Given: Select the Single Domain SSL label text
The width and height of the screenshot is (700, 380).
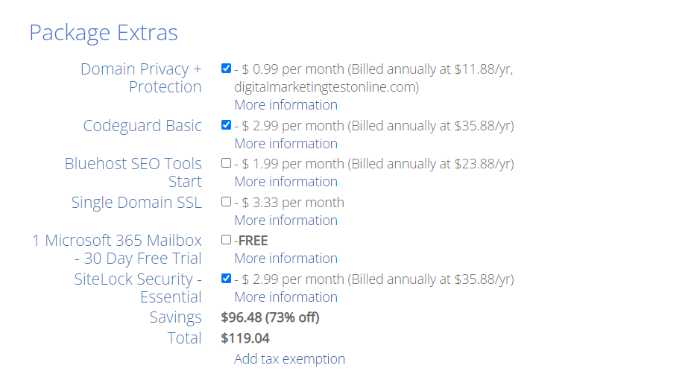Looking at the screenshot, I should pos(137,203).
